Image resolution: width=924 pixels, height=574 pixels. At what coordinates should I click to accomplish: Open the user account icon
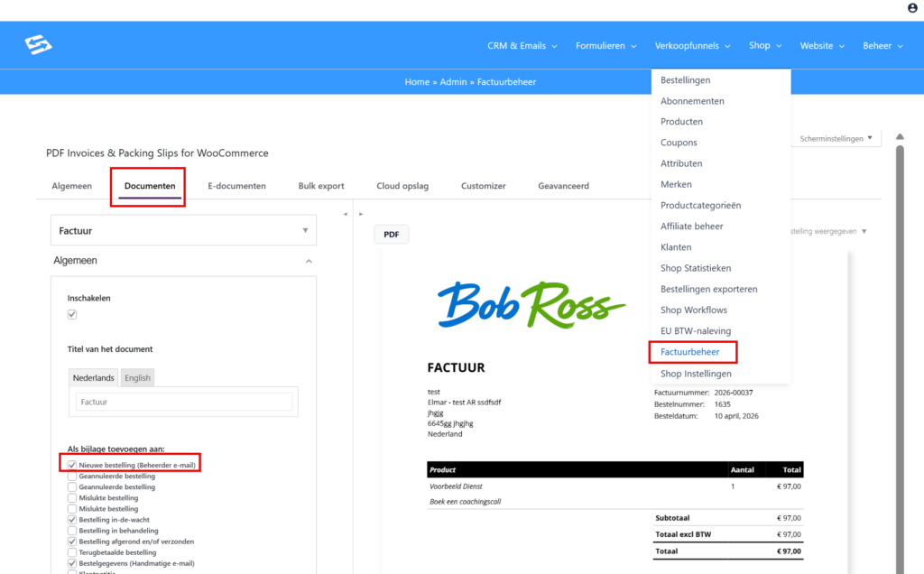[912, 8]
